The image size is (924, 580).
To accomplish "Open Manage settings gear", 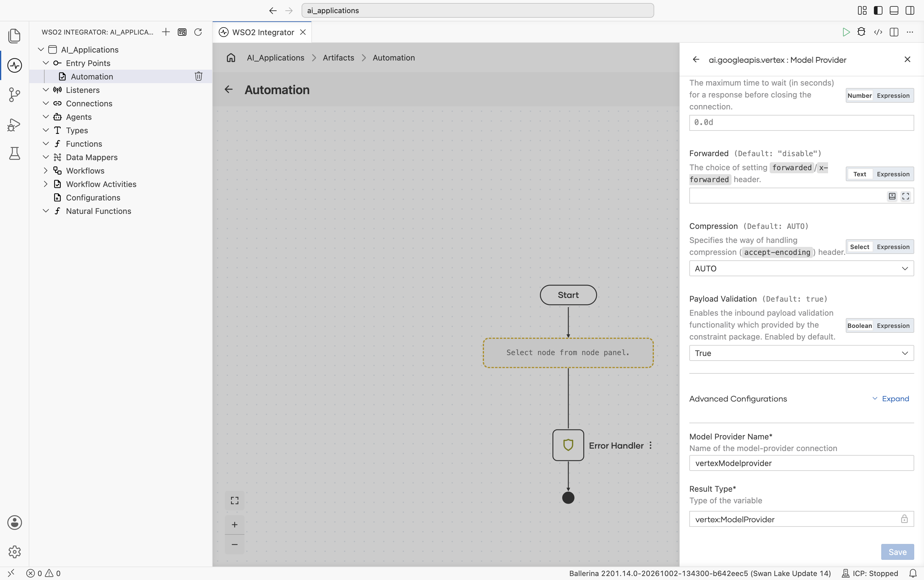I will 15,552.
